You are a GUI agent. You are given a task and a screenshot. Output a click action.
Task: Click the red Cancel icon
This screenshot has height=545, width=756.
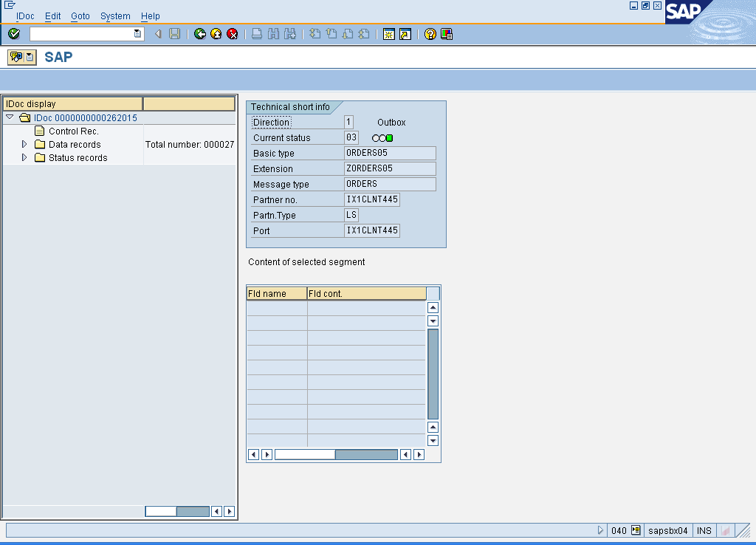(x=233, y=34)
